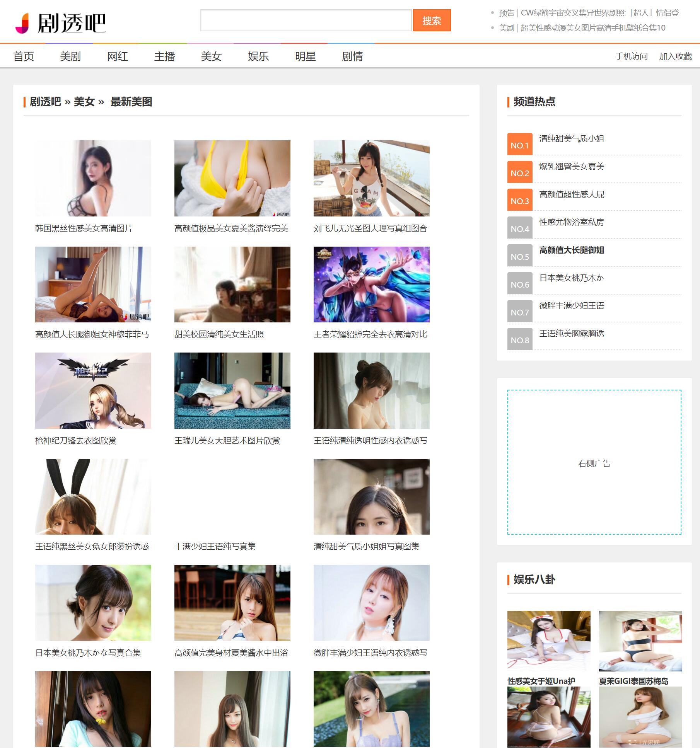The height and width of the screenshot is (748, 700).
Task: Click the orange NO.1 rank badge
Action: [519, 145]
